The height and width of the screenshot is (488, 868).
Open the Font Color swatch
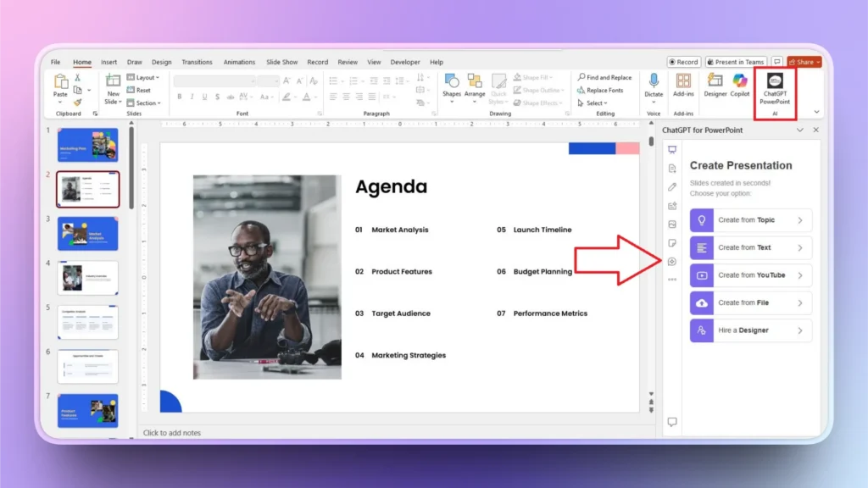point(307,96)
